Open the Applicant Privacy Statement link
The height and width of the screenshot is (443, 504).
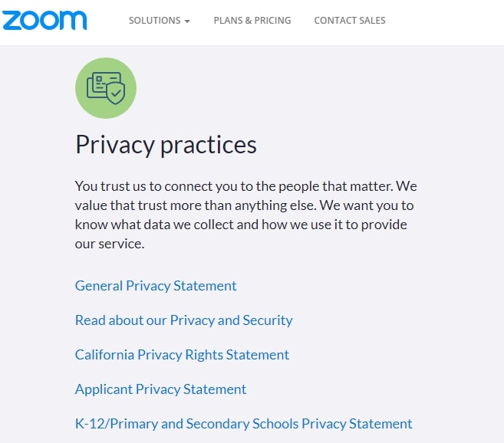161,389
